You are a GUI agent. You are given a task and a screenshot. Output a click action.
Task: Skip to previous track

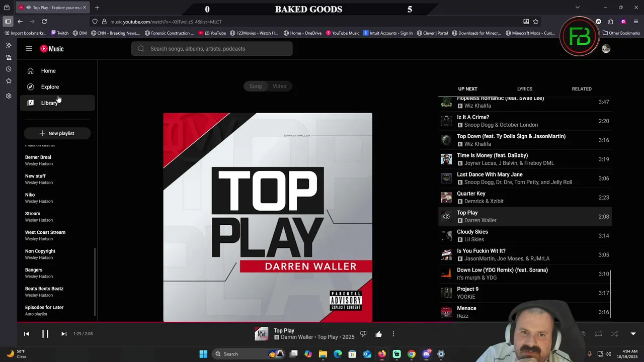(x=27, y=334)
